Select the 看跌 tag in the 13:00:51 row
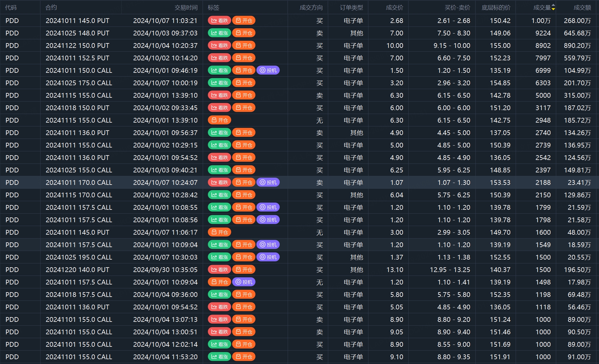Screen dimensions: 599x364 pyautogui.click(x=219, y=332)
